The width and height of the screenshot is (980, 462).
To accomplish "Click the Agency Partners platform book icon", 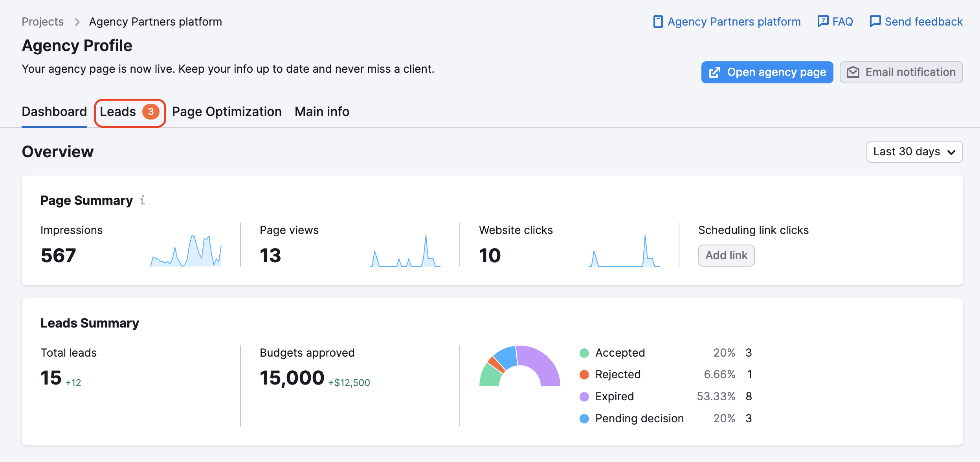I will [x=658, y=22].
